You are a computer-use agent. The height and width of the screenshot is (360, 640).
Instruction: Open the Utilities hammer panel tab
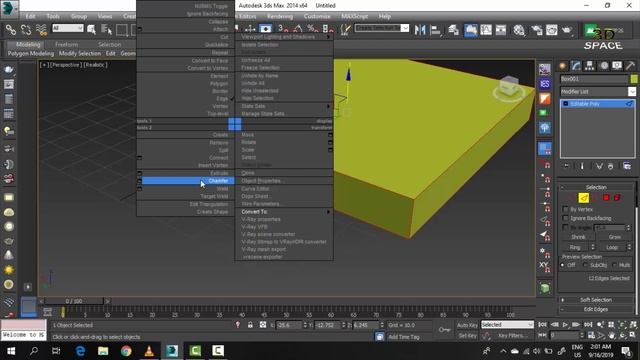click(x=630, y=66)
